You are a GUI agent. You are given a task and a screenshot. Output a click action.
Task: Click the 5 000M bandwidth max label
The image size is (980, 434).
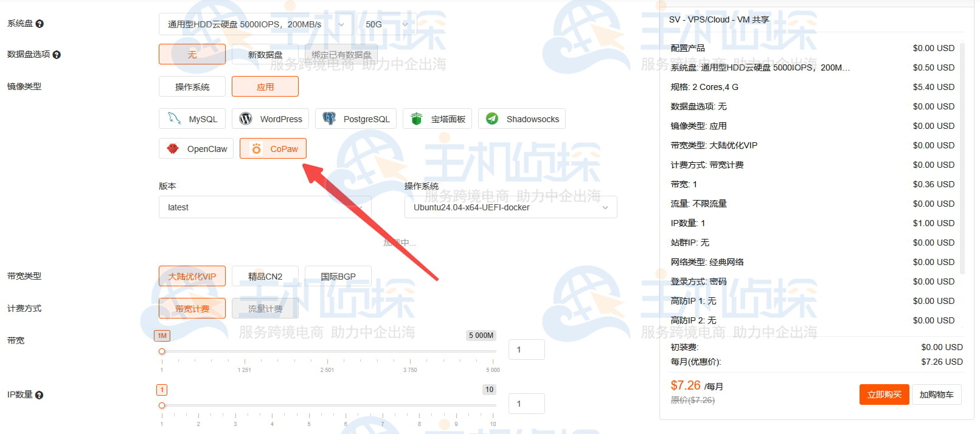(x=481, y=336)
